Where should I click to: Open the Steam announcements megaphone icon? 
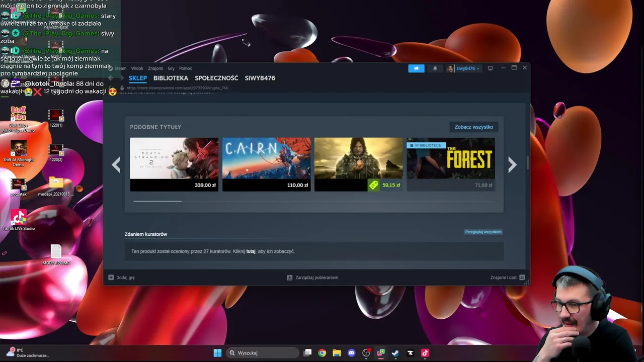[x=416, y=68]
